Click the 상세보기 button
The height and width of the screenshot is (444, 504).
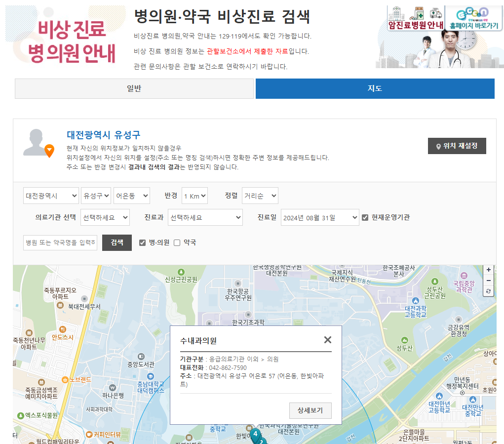(x=310, y=410)
